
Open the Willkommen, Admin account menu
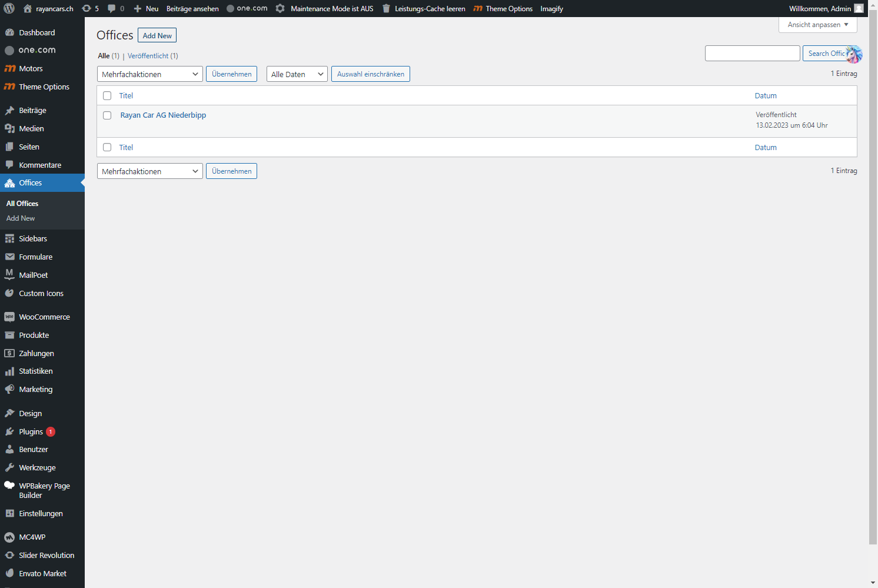[826, 8]
